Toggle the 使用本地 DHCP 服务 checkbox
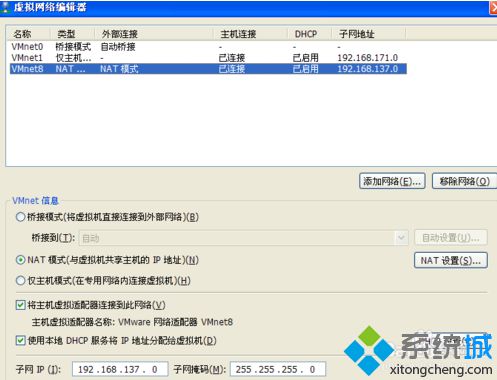497x380 pixels. (x=20, y=341)
